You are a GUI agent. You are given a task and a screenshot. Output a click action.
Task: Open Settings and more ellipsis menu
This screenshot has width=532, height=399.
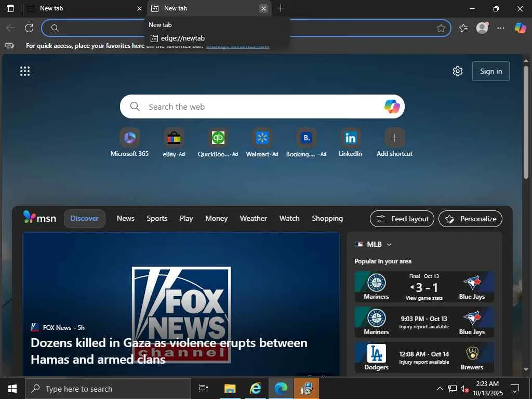(501, 28)
